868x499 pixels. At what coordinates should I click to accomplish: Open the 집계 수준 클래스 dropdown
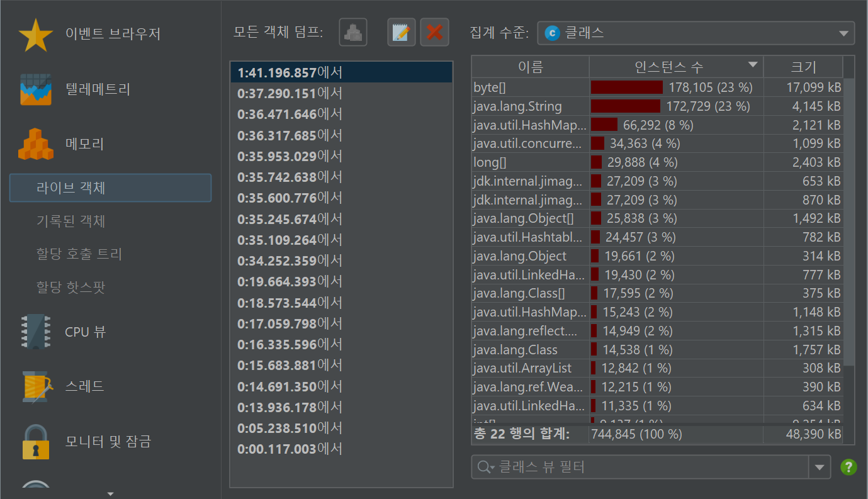click(696, 33)
